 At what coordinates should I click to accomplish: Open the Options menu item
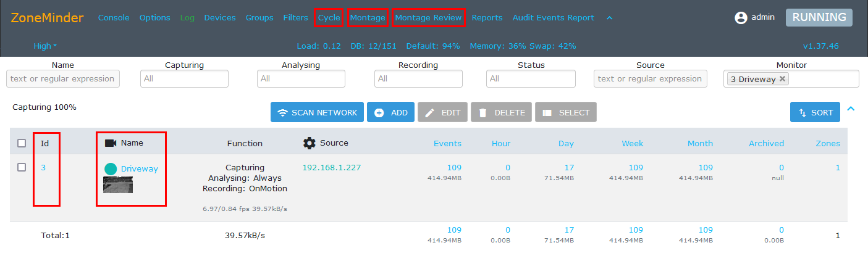click(x=155, y=18)
